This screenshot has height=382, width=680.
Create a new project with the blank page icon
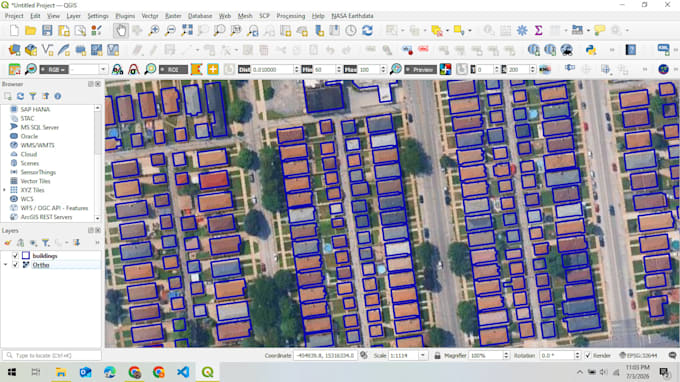[14, 30]
